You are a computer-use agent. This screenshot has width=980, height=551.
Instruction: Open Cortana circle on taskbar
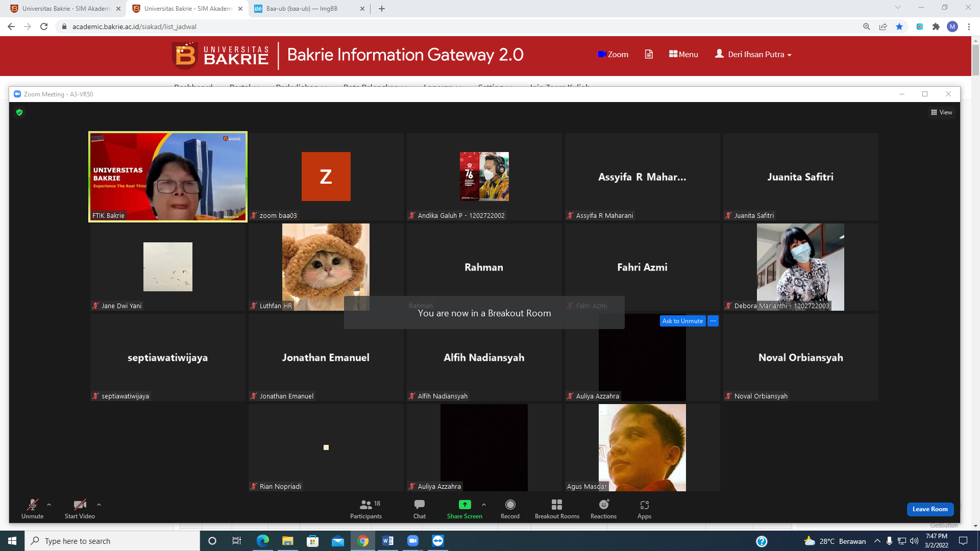coord(212,541)
